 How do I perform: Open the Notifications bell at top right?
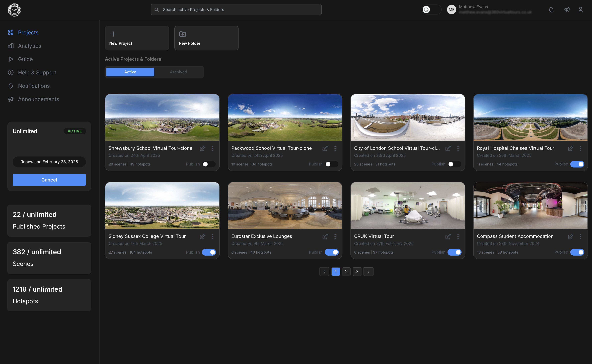(x=551, y=10)
